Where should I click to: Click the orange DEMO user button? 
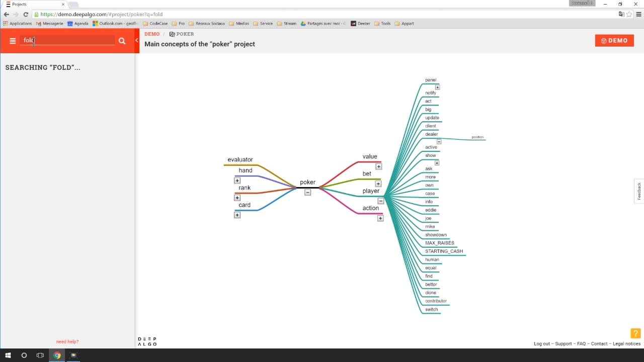pos(614,41)
